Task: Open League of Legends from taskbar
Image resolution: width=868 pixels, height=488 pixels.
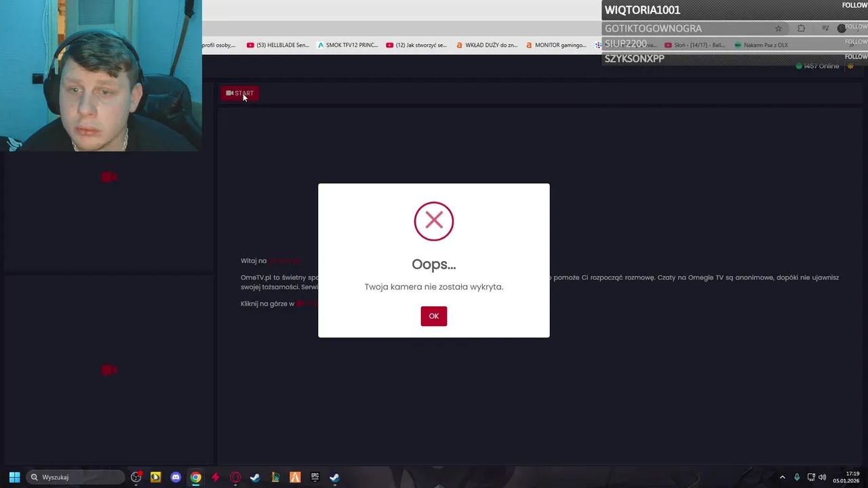Action: coord(275,477)
